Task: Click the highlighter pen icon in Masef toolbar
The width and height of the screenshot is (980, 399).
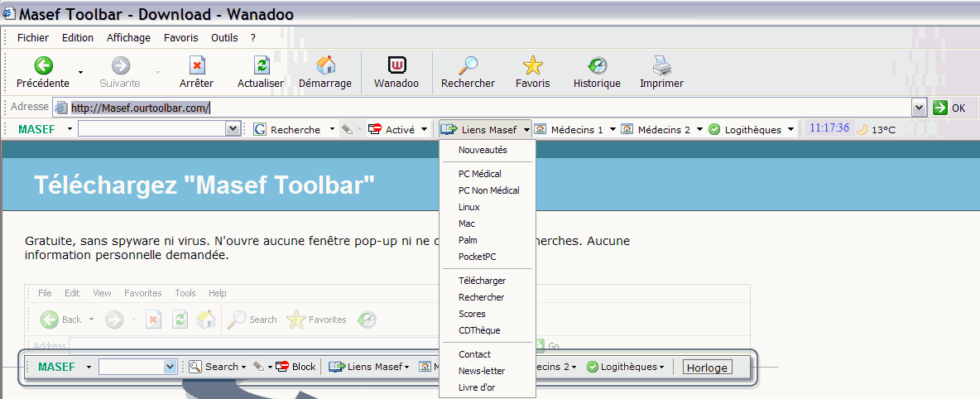Action: click(348, 129)
